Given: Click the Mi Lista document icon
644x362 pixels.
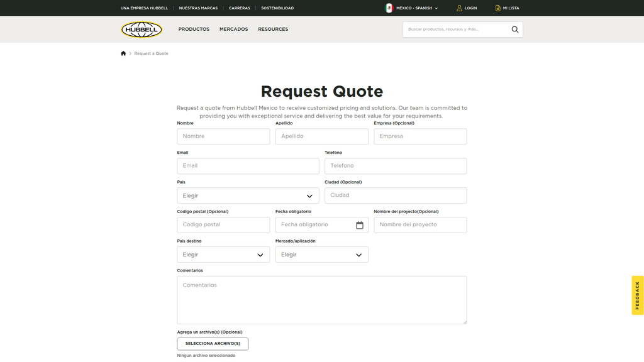Looking at the screenshot, I should (x=498, y=8).
